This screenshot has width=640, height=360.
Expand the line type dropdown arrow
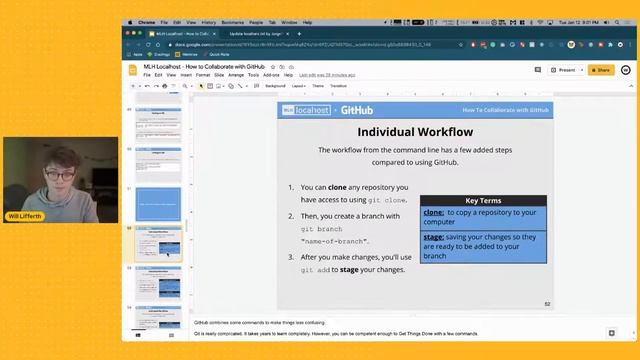pos(247,86)
